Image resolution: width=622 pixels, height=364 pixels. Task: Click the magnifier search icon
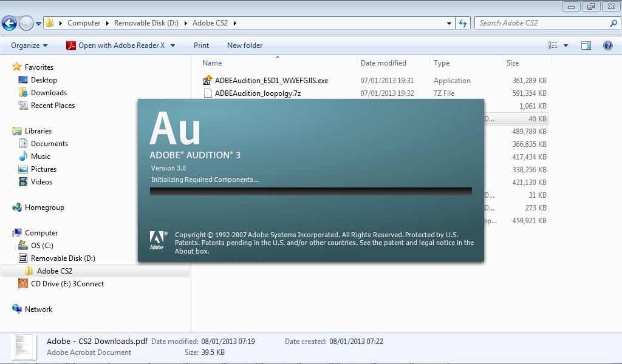[613, 24]
